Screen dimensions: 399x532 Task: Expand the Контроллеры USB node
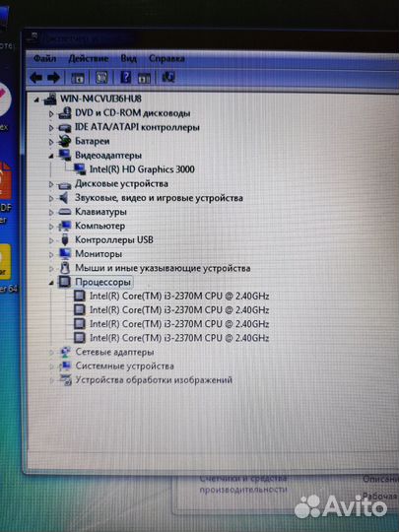[x=51, y=240]
